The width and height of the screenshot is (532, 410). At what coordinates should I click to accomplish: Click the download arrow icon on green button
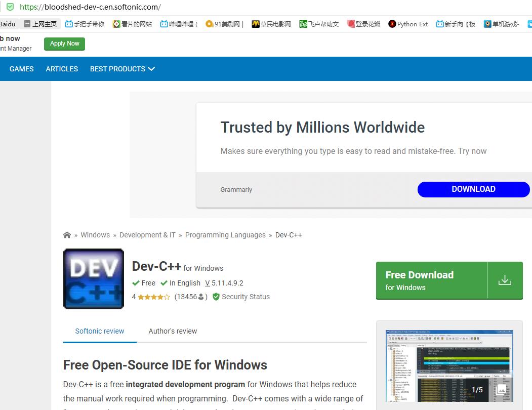tap(505, 280)
